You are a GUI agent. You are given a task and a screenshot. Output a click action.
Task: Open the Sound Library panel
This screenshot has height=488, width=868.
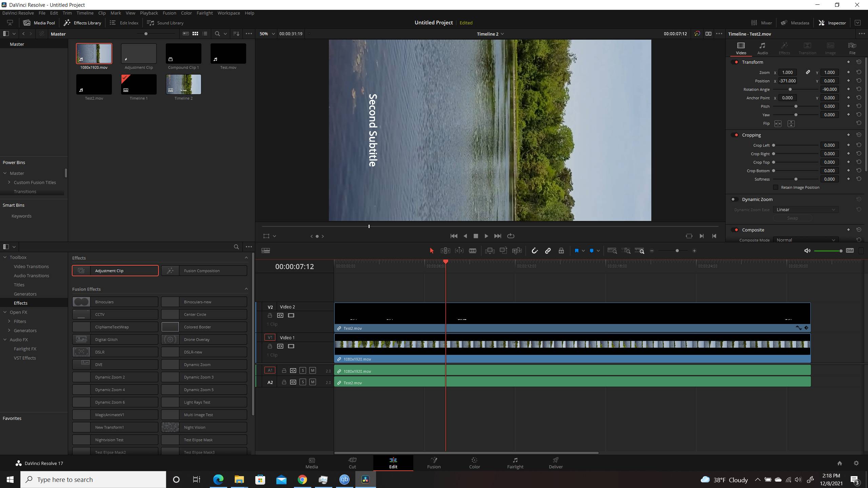point(165,23)
